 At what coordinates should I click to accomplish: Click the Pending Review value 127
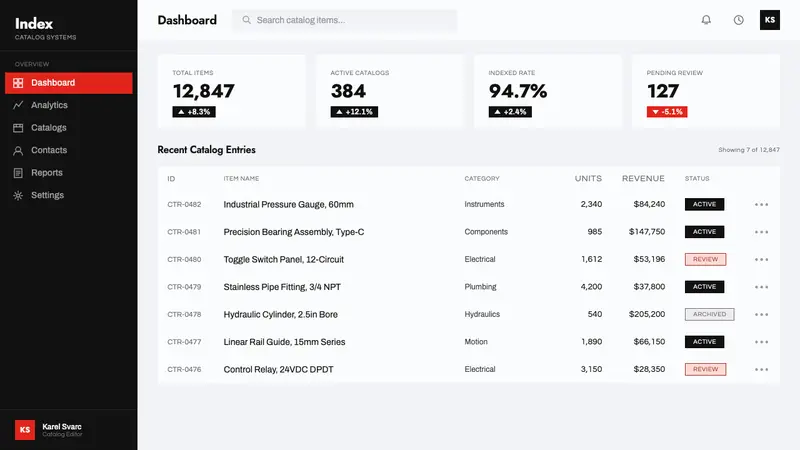point(663,91)
